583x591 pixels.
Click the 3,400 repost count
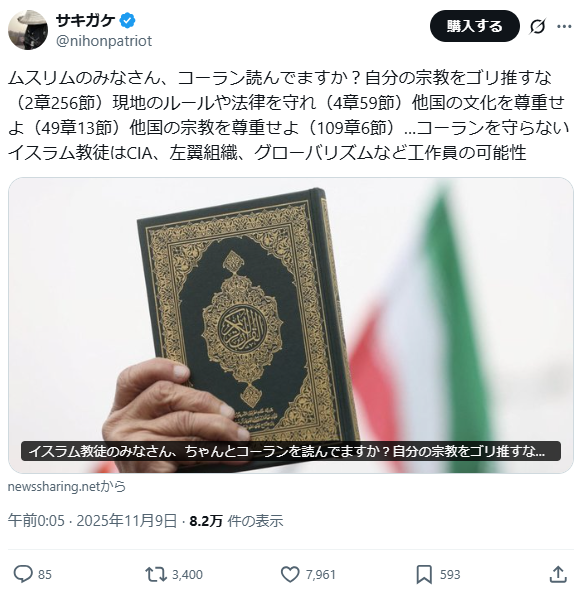click(x=187, y=575)
